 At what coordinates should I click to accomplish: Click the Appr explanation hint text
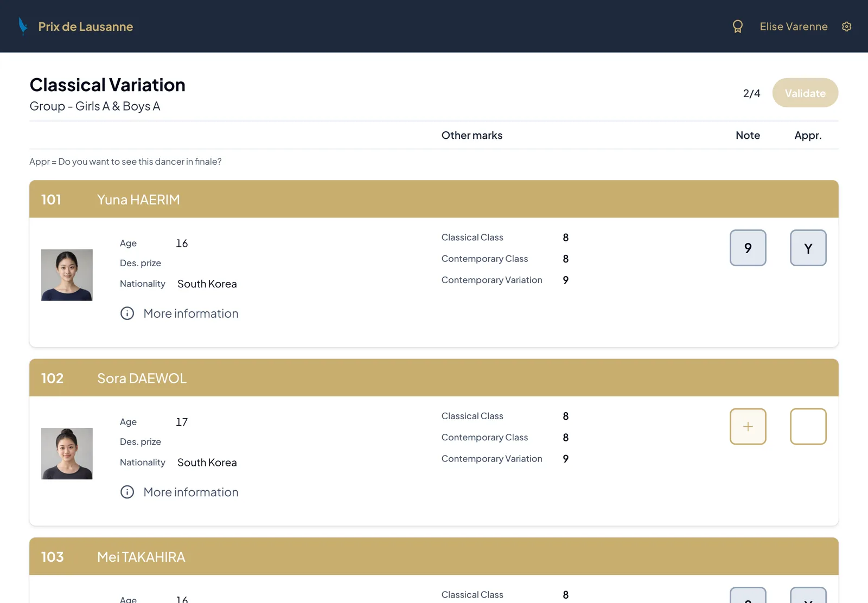tap(125, 162)
